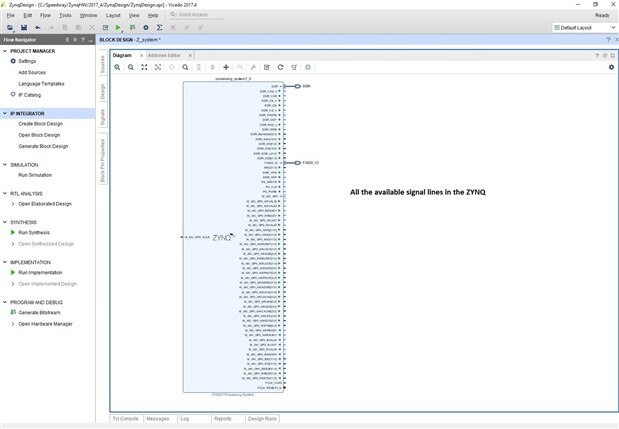Open the Default Layout dropdown
The image size is (619, 429).
tap(584, 28)
